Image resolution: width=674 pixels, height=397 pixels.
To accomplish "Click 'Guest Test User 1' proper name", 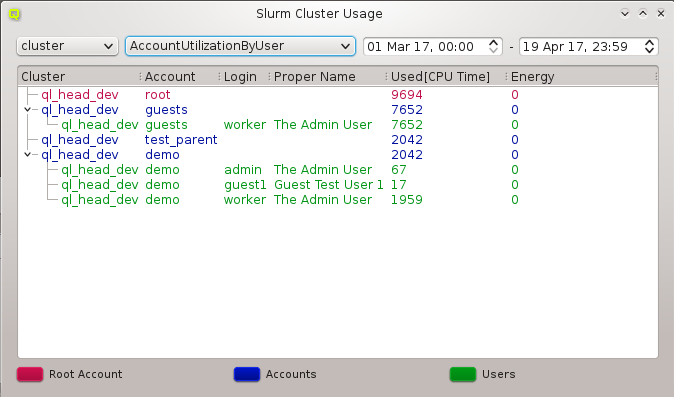I will pyautogui.click(x=328, y=185).
